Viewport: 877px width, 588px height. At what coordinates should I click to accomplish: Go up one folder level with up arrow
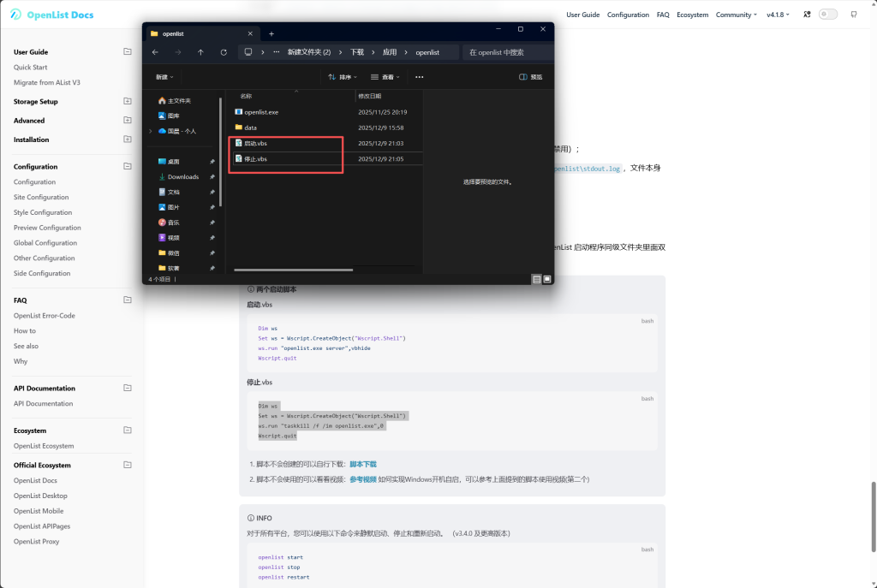[x=200, y=52]
